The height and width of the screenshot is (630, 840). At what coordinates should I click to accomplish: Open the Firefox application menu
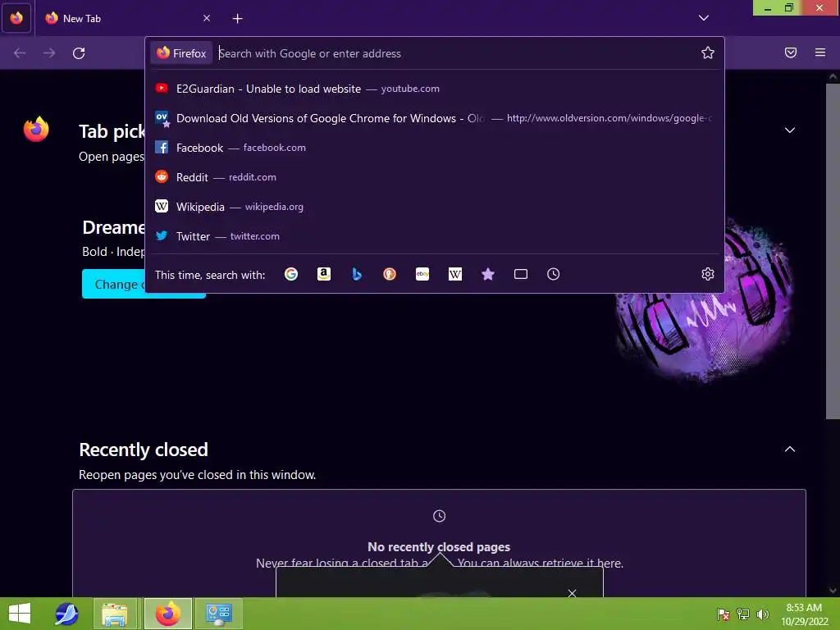pyautogui.click(x=819, y=52)
